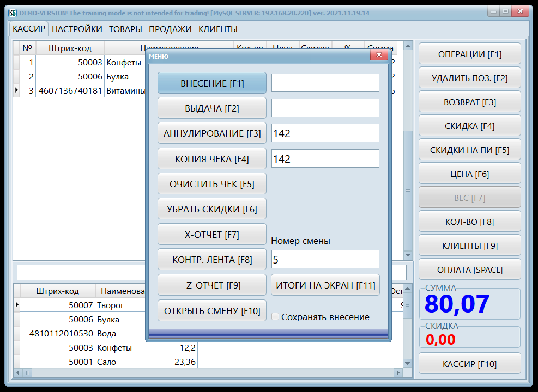Screen dimensions: 538x392
Task: Click the application icon in the title bar
Action: [13, 13]
